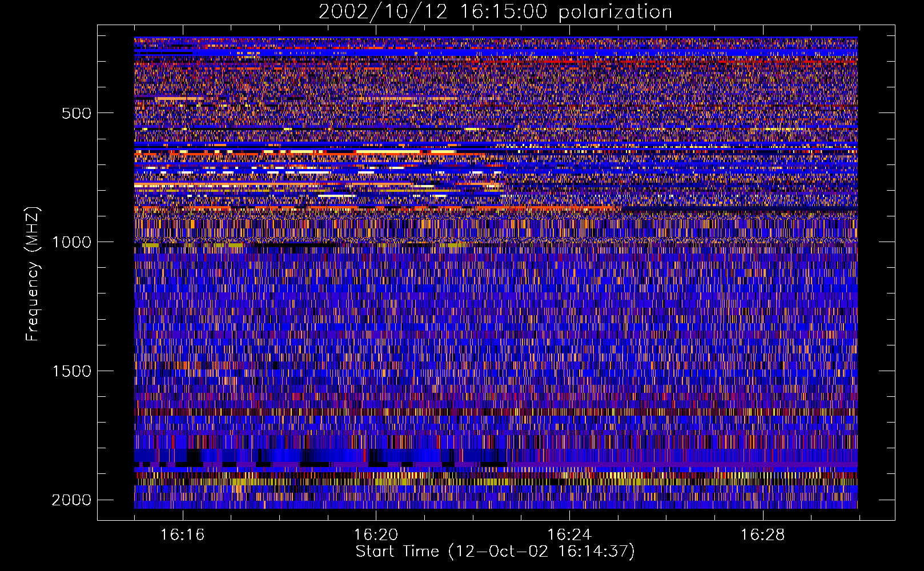Select the "Frequency (MHZ)" axis label
This screenshot has height=571, width=924.
[x=33, y=275]
